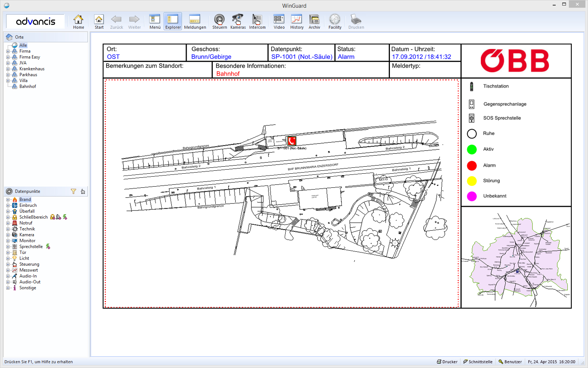The image size is (588, 368).
Task: Select Alle in the Orte tree
Action: (x=23, y=45)
